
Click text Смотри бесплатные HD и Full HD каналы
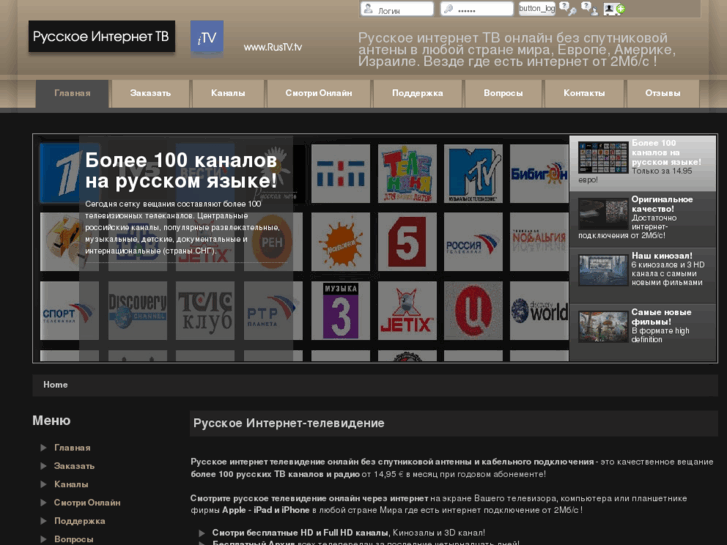(300, 532)
